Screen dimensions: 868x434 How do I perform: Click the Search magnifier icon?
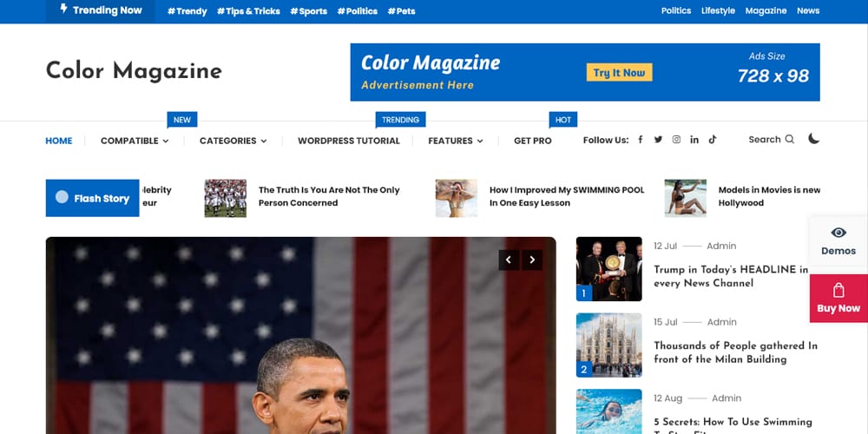[789, 139]
